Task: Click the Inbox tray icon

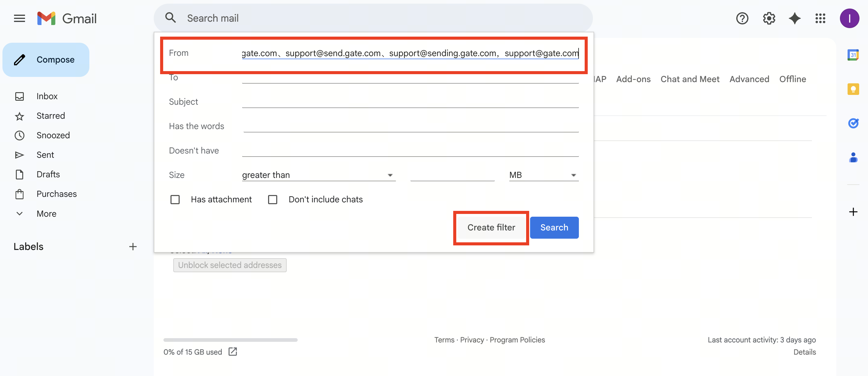Action: point(20,96)
